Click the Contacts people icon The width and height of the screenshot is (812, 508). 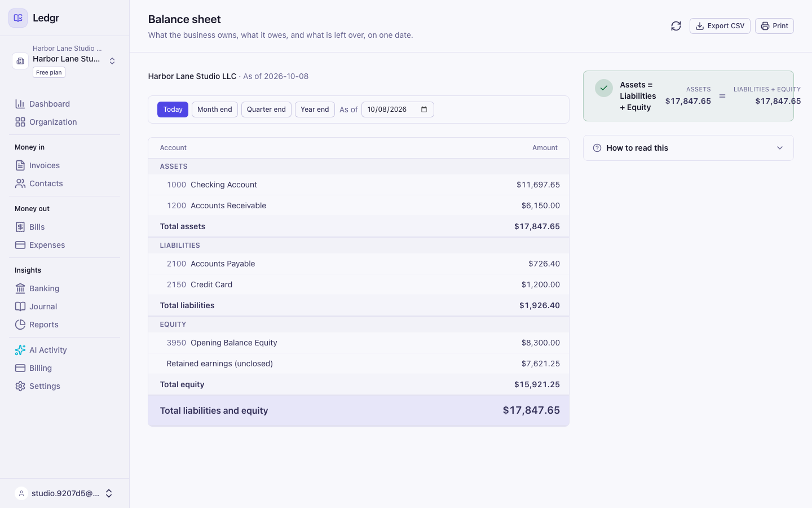click(x=20, y=183)
